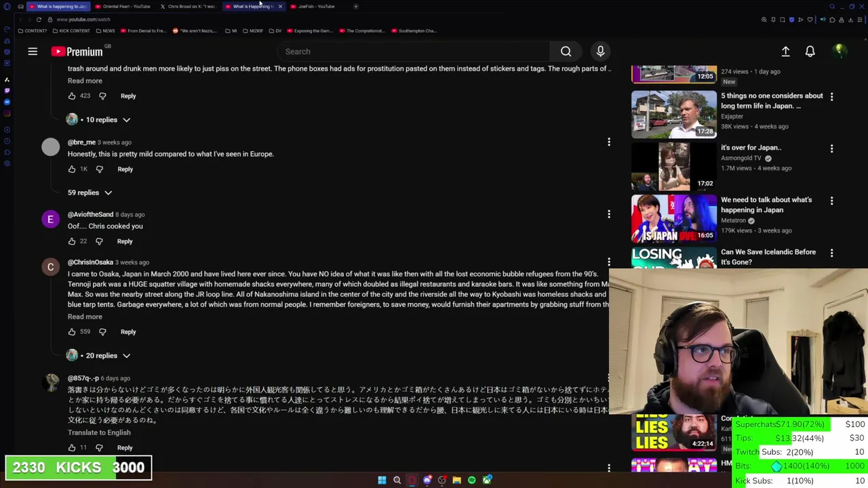The image size is (868, 488).
Task: Open options for @bre_me comment
Action: coord(609,142)
